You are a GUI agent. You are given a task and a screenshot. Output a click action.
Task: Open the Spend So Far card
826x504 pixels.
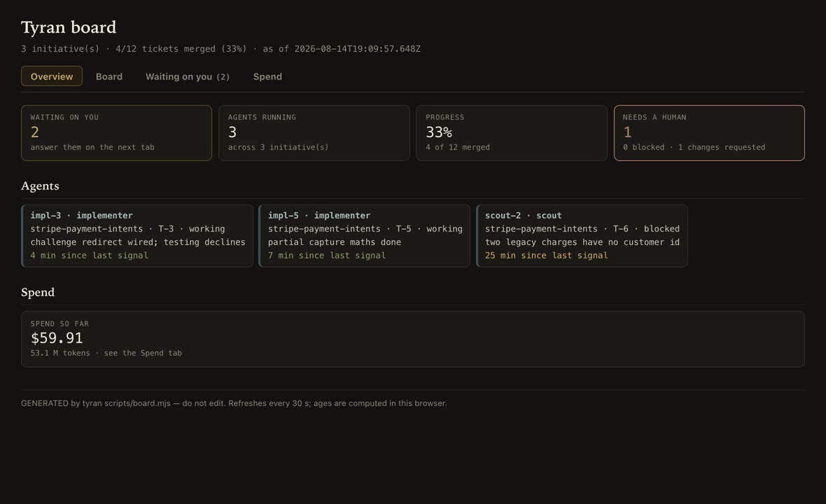(x=412, y=339)
